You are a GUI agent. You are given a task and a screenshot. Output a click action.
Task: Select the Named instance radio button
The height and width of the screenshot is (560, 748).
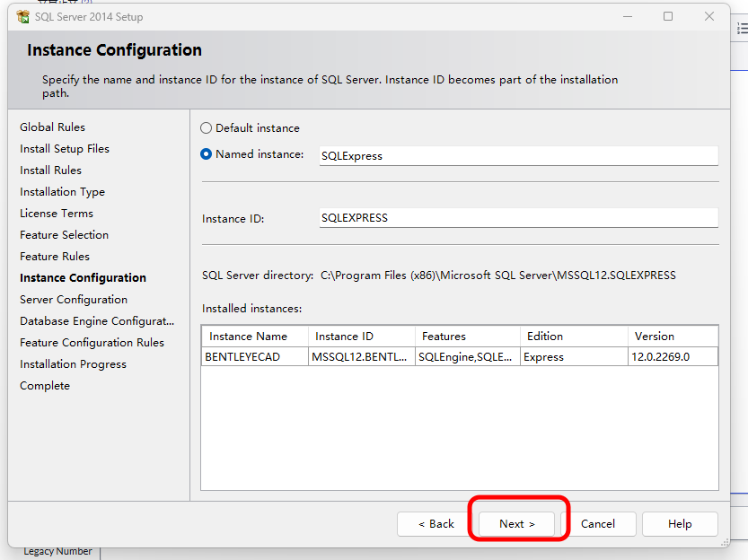tap(207, 154)
